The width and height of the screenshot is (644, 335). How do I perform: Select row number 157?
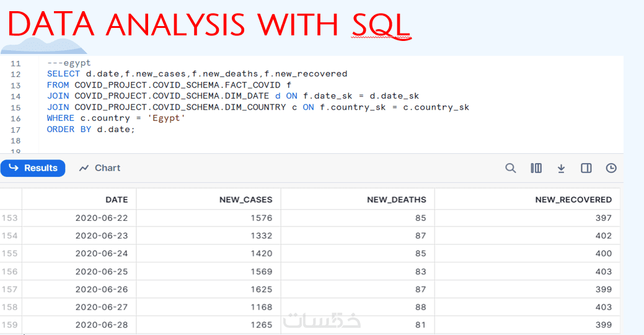pyautogui.click(x=9, y=289)
